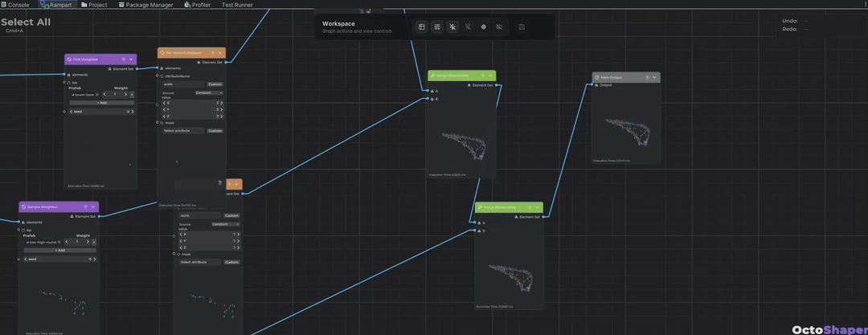Click the scale attribute name input field
Image resolution: width=868 pixels, height=335 pixels.
pos(183,84)
